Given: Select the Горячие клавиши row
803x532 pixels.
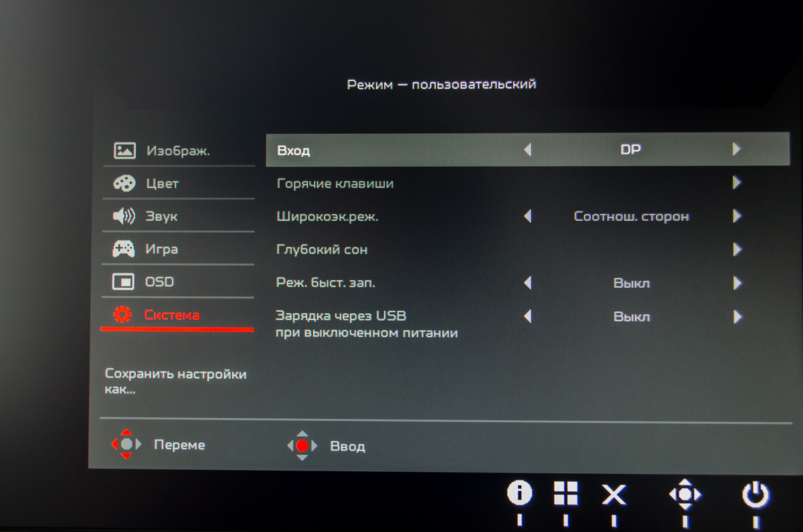Looking at the screenshot, I should (528, 183).
